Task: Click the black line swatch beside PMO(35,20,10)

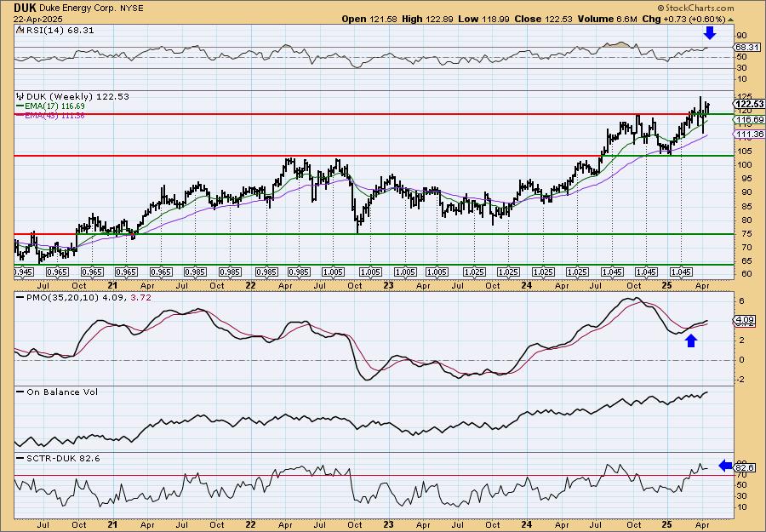Action: pos(20,297)
